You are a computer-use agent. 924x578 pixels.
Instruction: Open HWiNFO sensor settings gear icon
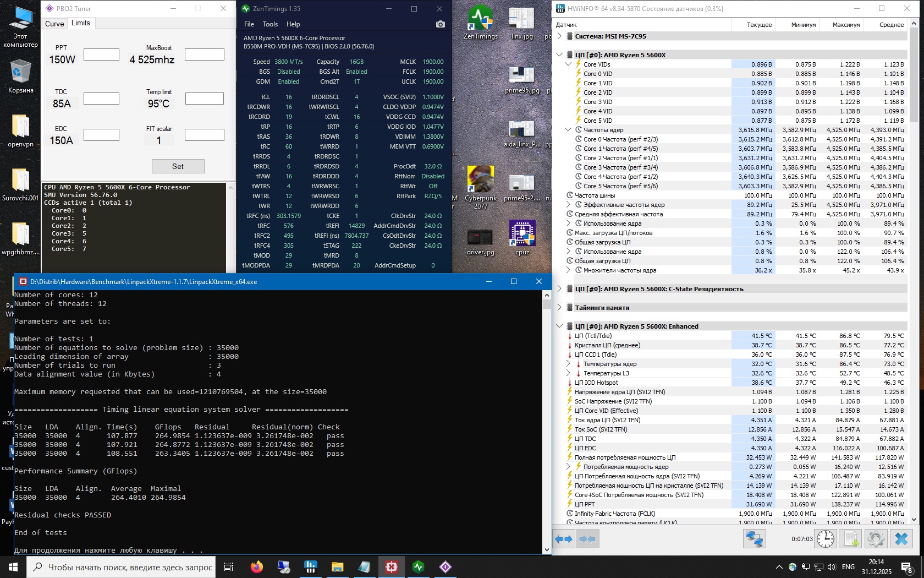point(876,539)
